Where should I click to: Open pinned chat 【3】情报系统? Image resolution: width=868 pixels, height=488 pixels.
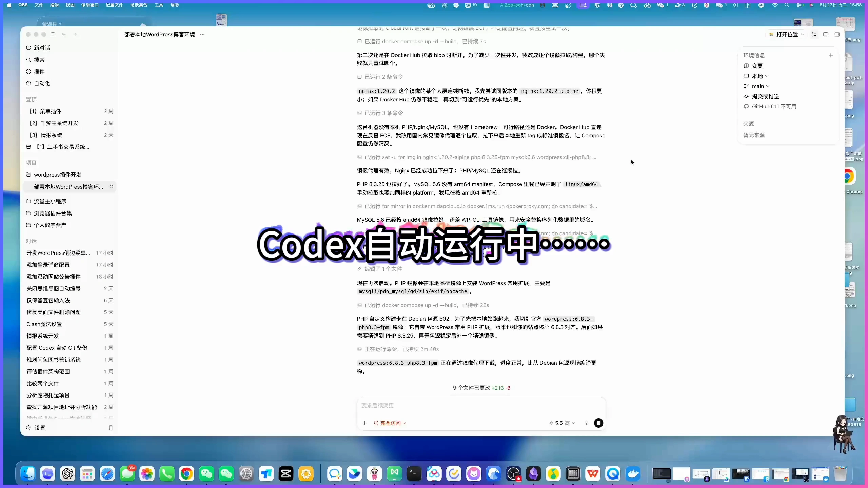[70, 135]
